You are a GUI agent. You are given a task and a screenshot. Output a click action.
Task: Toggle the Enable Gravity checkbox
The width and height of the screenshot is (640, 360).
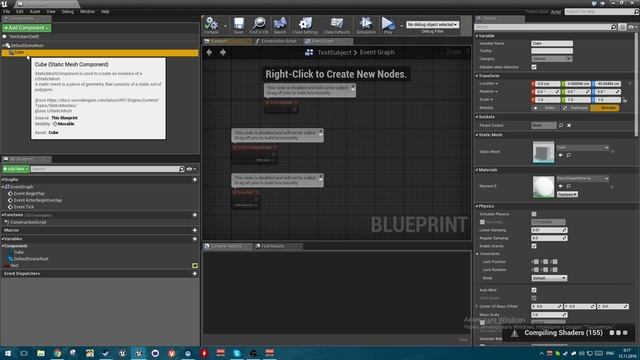pos(534,246)
